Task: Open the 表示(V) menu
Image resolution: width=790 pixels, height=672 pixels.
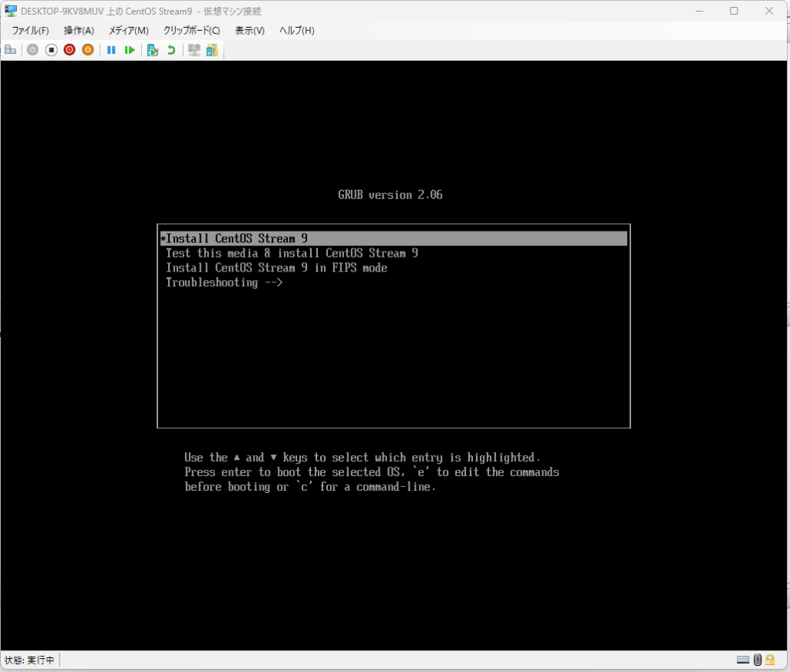Action: pos(249,30)
